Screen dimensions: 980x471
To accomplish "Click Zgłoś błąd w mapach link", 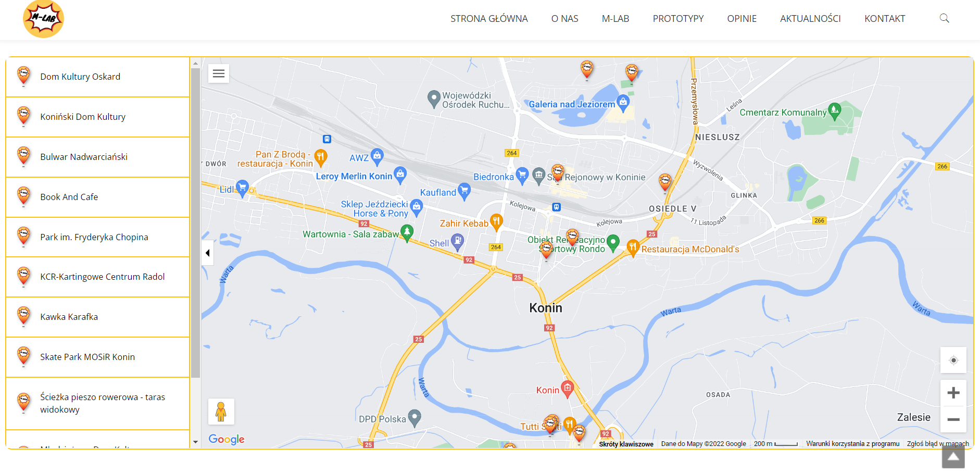I will point(938,444).
